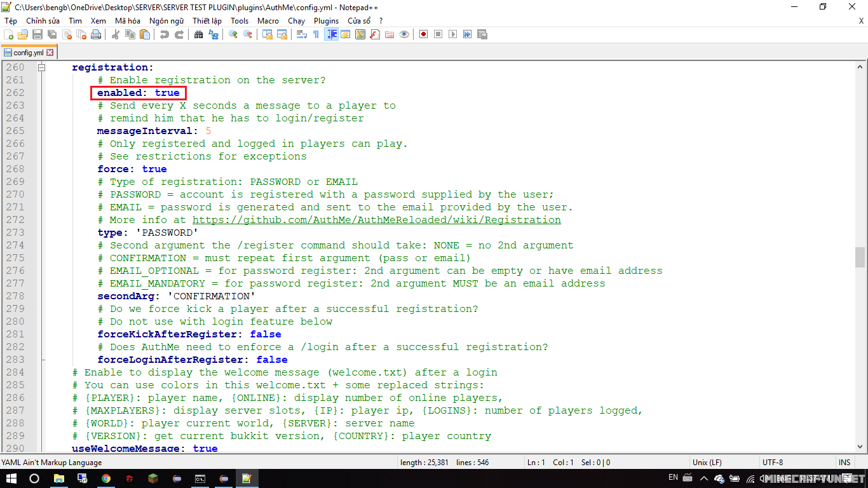Open the Plugins menu
Image resolution: width=868 pixels, height=488 pixels.
(326, 20)
